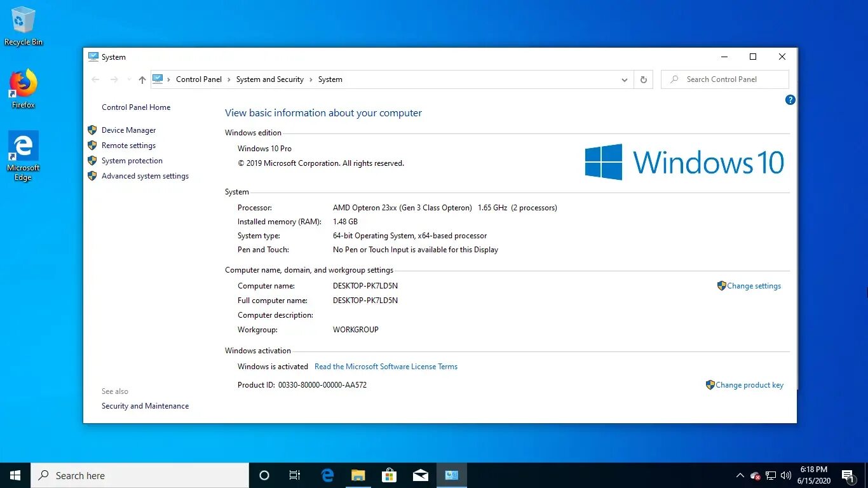Click the 64-bit Operating System text
The height and width of the screenshot is (488, 868).
[x=410, y=236]
